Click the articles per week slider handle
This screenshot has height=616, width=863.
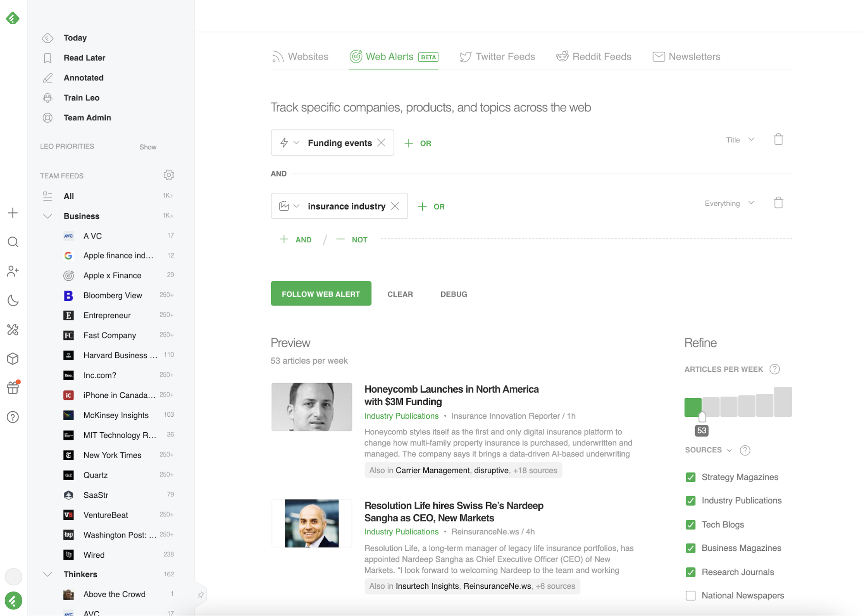(702, 417)
